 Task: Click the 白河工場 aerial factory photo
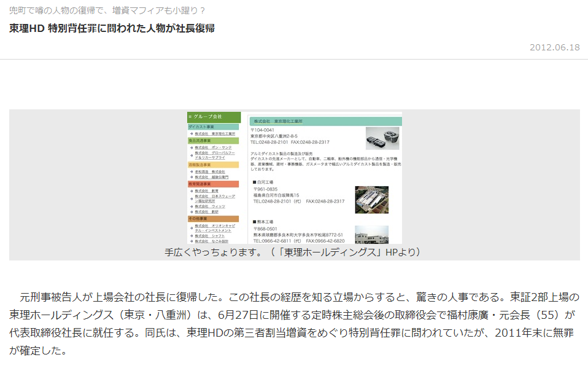coord(371,200)
